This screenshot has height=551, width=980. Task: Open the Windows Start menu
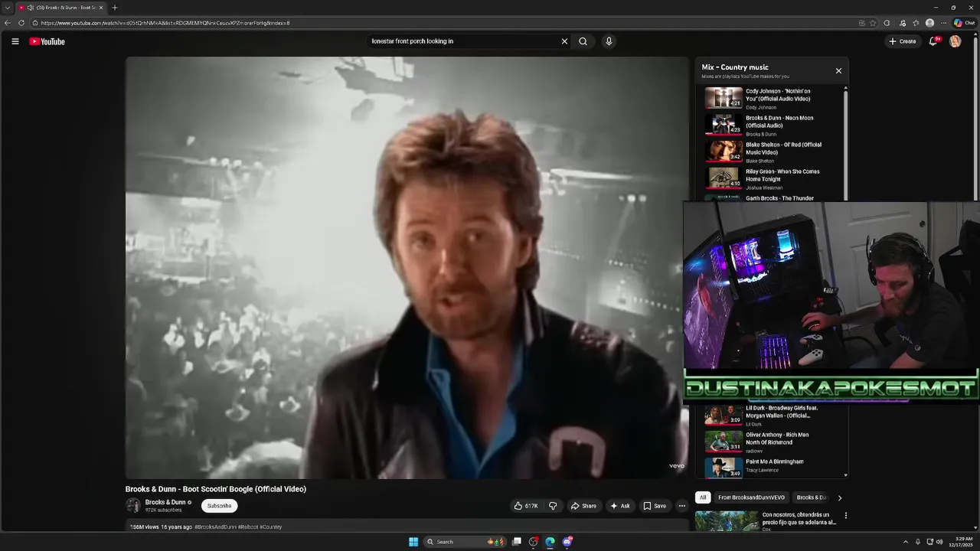pyautogui.click(x=413, y=542)
